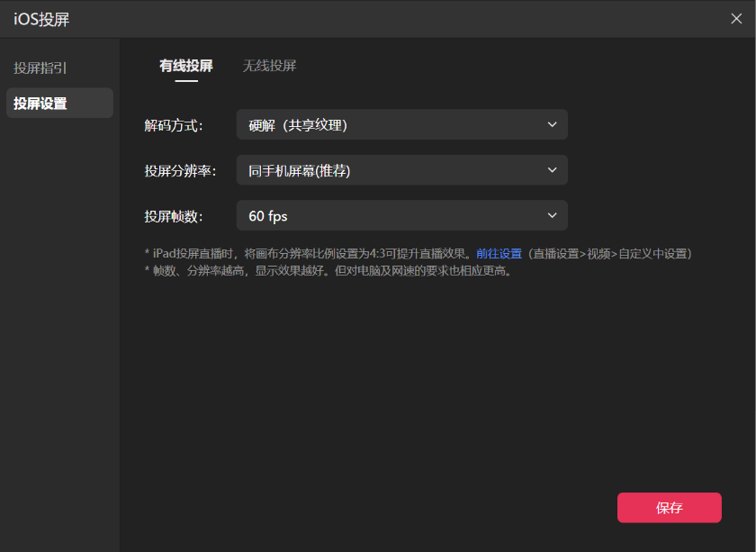The image size is (756, 552).
Task: Open the 投屏指引 sidebar section
Action: [40, 68]
